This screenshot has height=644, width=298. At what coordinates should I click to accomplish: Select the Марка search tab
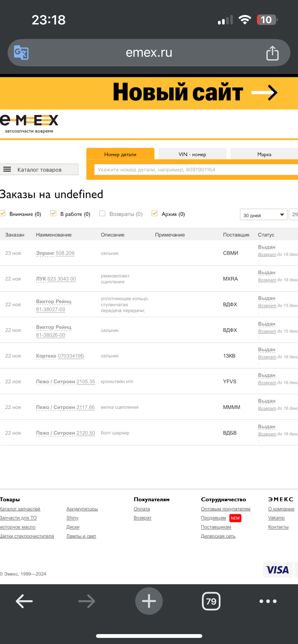click(264, 154)
